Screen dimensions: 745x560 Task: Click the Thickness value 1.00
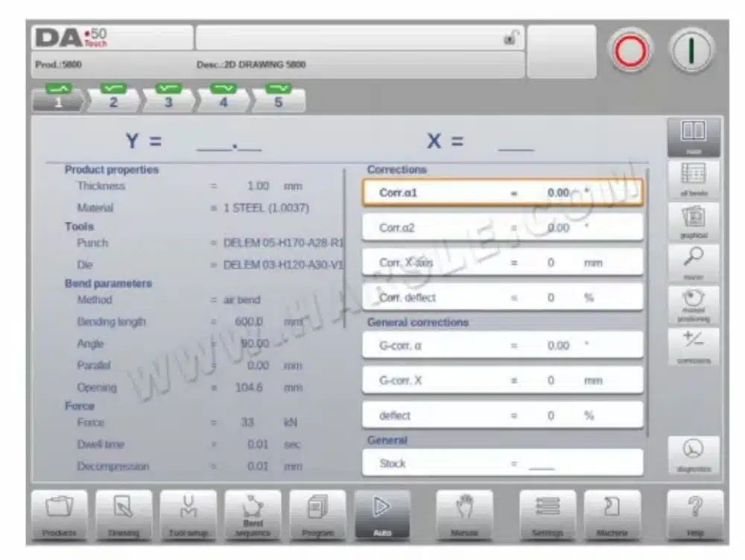(258, 185)
